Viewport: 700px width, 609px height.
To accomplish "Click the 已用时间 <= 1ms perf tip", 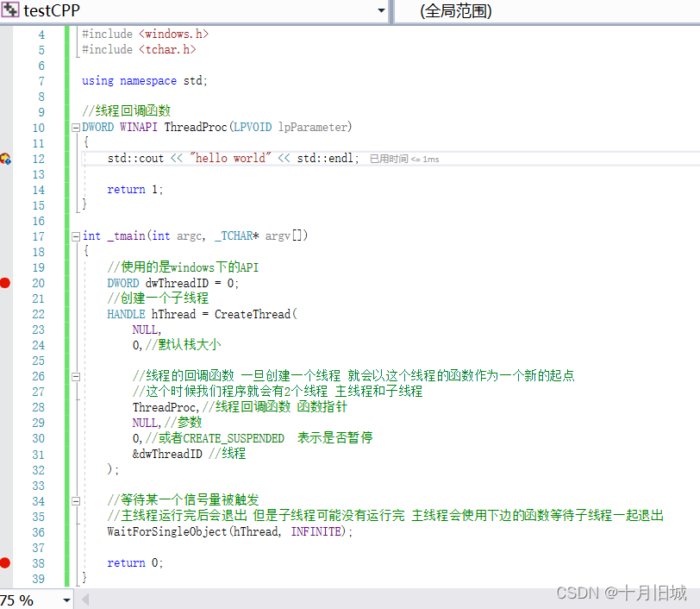I will click(x=404, y=159).
